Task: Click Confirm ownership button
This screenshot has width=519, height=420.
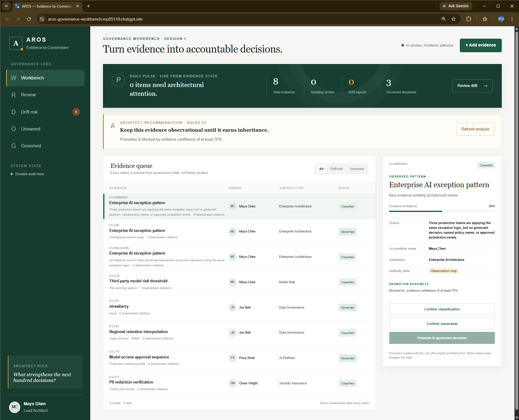Action: [442, 324]
